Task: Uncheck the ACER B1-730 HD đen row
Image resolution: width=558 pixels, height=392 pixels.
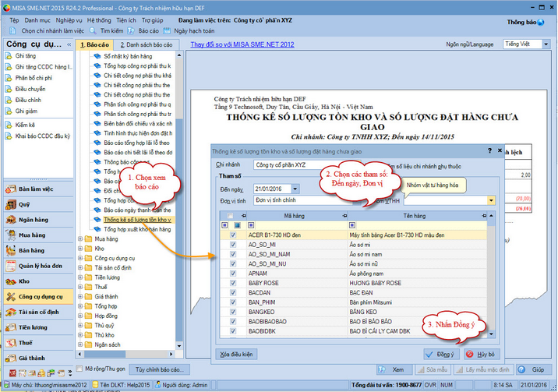Action: click(x=233, y=235)
